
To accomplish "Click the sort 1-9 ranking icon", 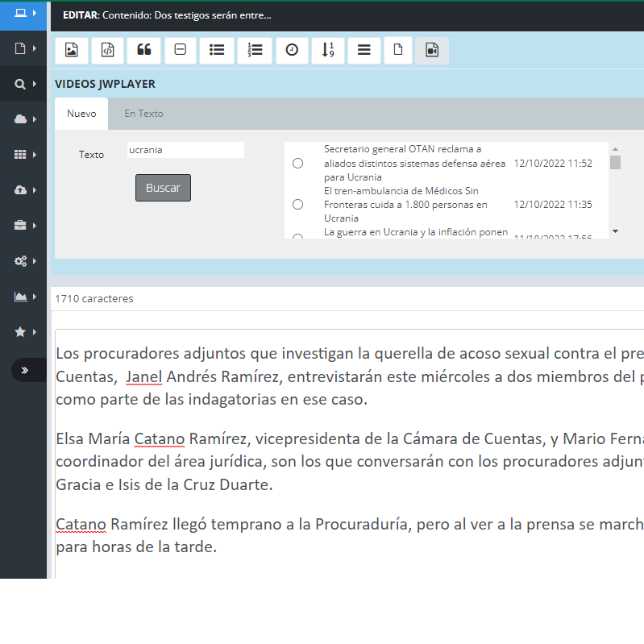I will click(x=328, y=50).
